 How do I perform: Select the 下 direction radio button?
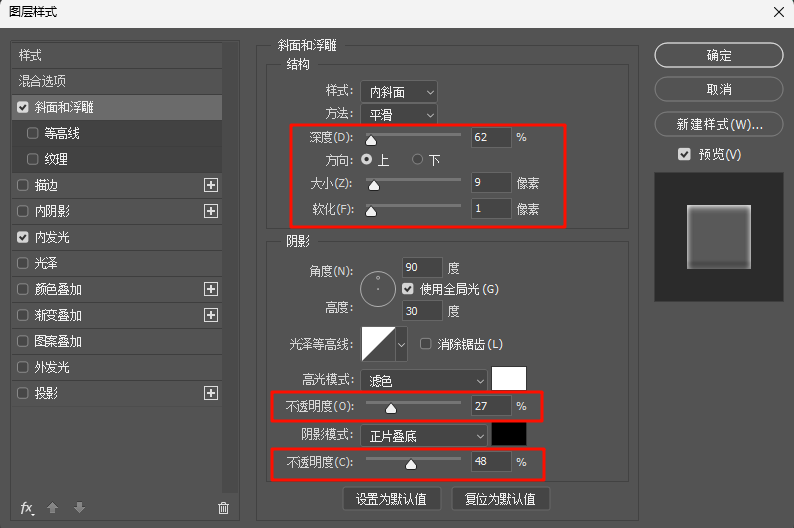tap(417, 159)
